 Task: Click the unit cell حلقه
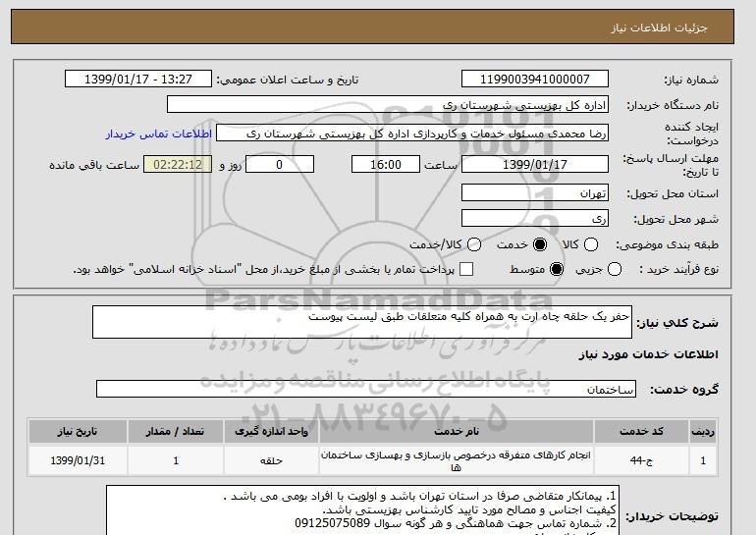pos(271,460)
